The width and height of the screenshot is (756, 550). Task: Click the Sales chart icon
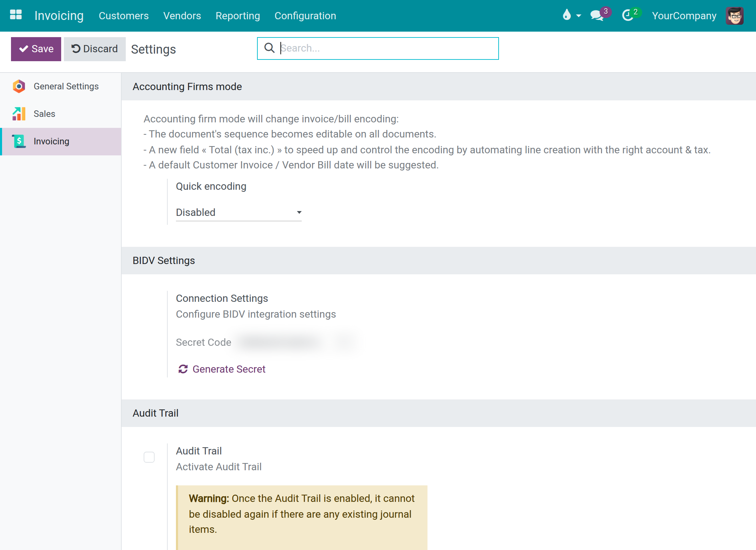click(19, 114)
